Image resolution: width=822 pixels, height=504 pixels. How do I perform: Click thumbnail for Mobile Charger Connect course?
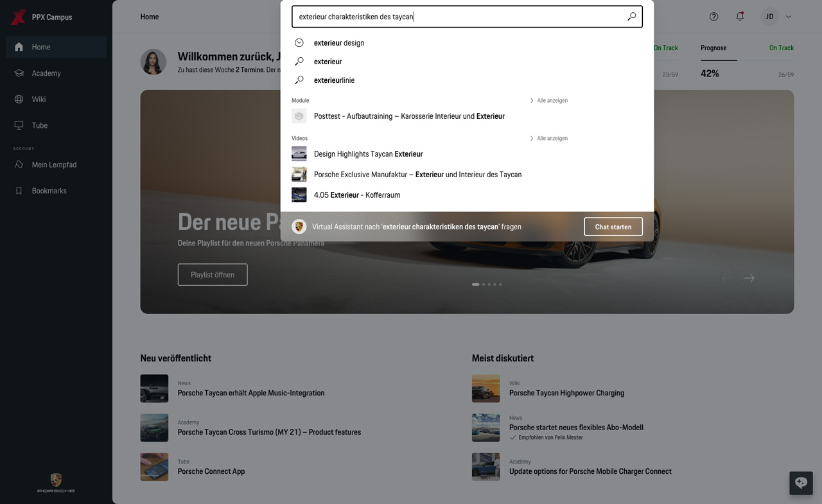pyautogui.click(x=485, y=467)
